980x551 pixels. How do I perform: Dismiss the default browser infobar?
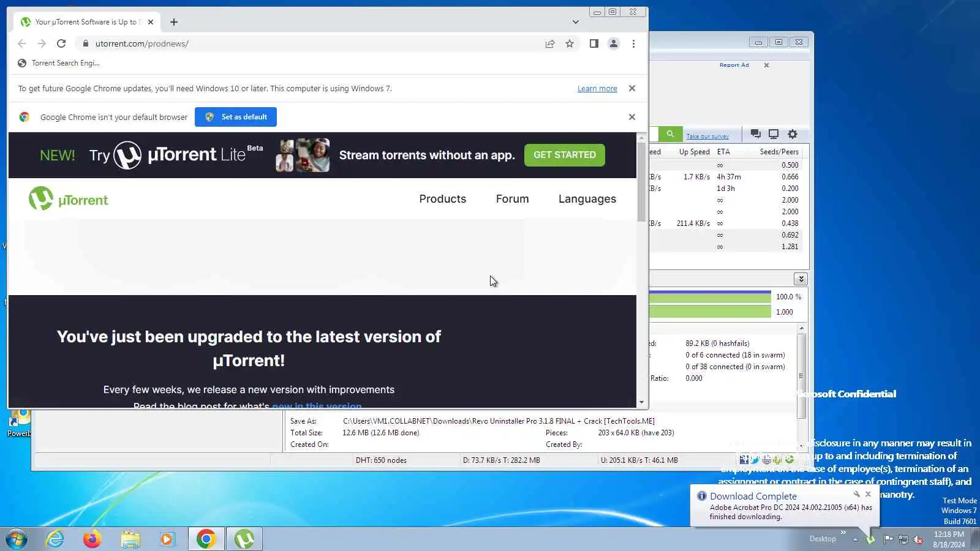point(632,117)
